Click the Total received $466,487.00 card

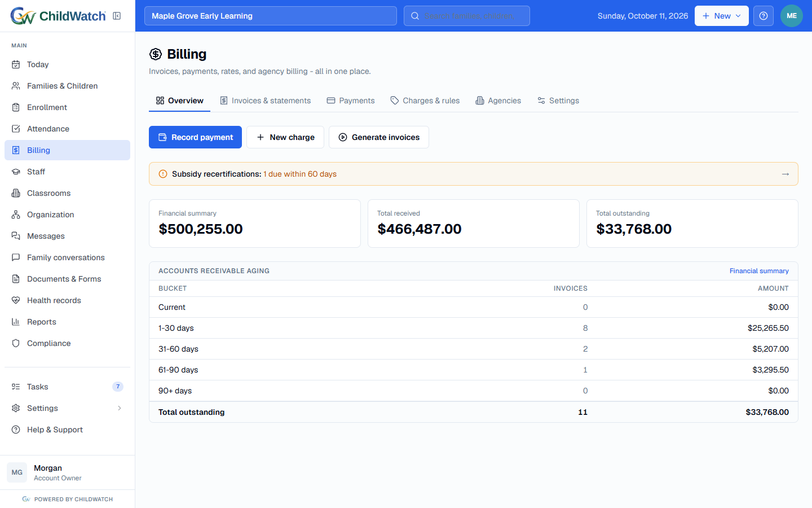coord(474,224)
